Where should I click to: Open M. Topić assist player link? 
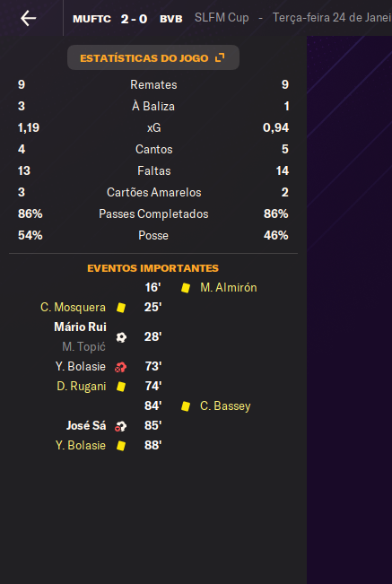pos(83,347)
